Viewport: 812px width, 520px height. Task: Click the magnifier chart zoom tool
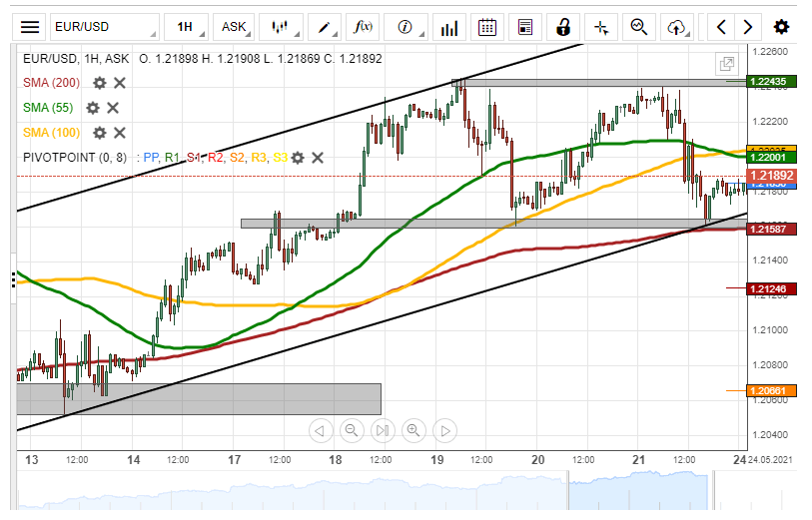[639, 27]
